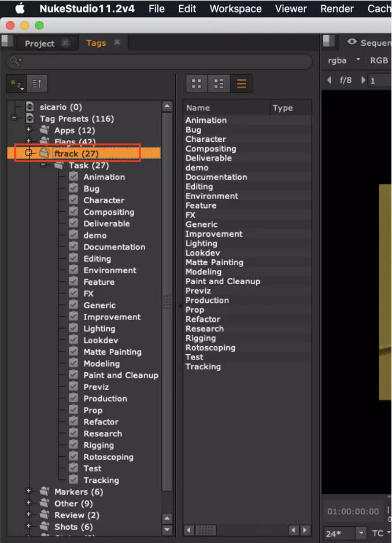Increase the f/8 exposure stop arrow
This screenshot has width=392, height=543.
tap(363, 80)
